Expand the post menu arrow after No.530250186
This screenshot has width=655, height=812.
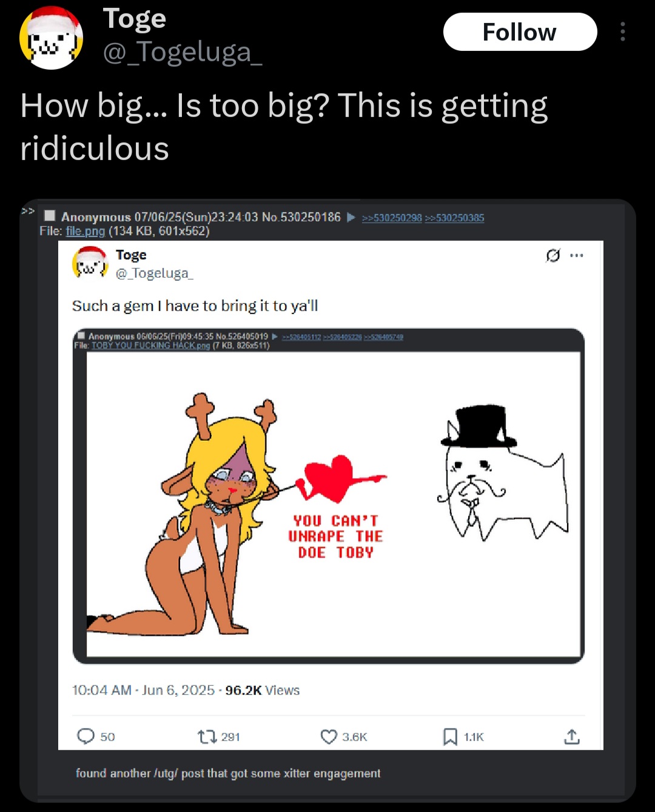351,217
